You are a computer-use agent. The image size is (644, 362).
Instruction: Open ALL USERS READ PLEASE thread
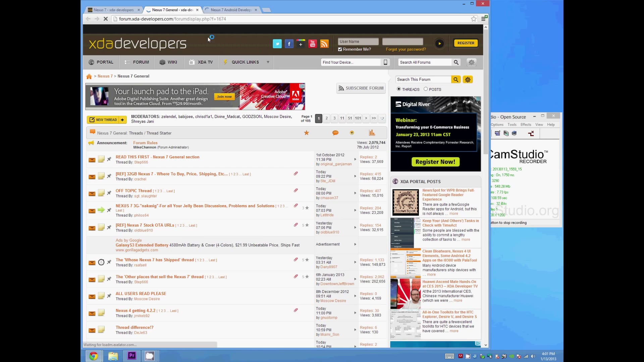pos(141,294)
